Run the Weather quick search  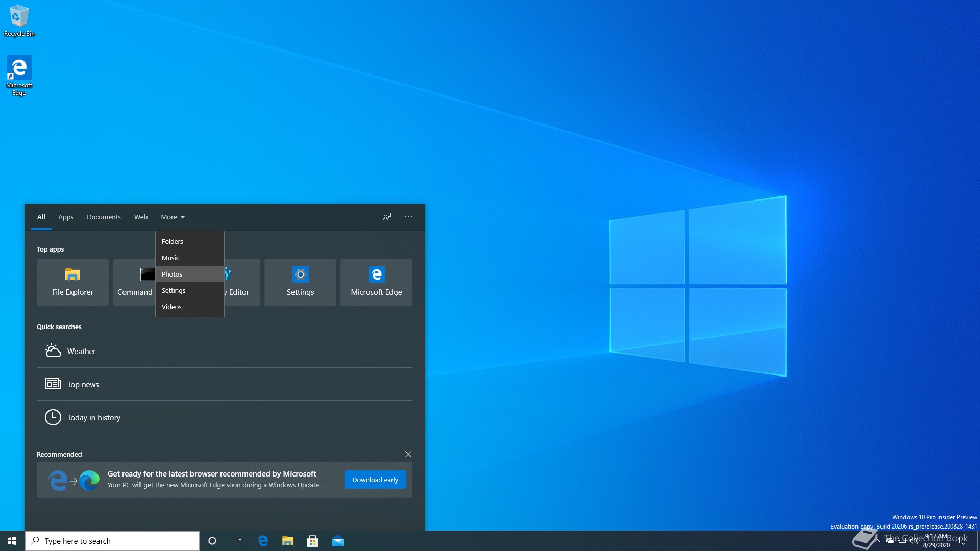pyautogui.click(x=225, y=351)
